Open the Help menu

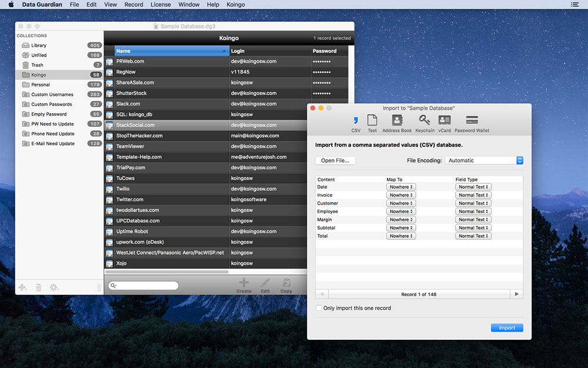coord(213,5)
